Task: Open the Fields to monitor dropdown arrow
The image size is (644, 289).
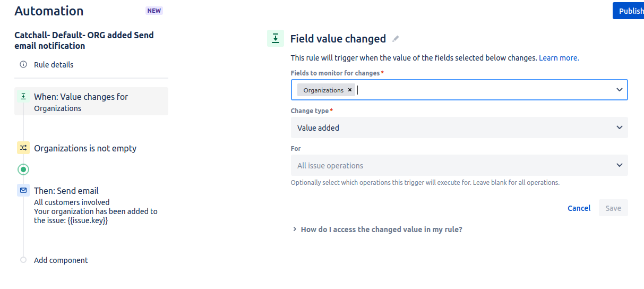Action: (x=619, y=90)
